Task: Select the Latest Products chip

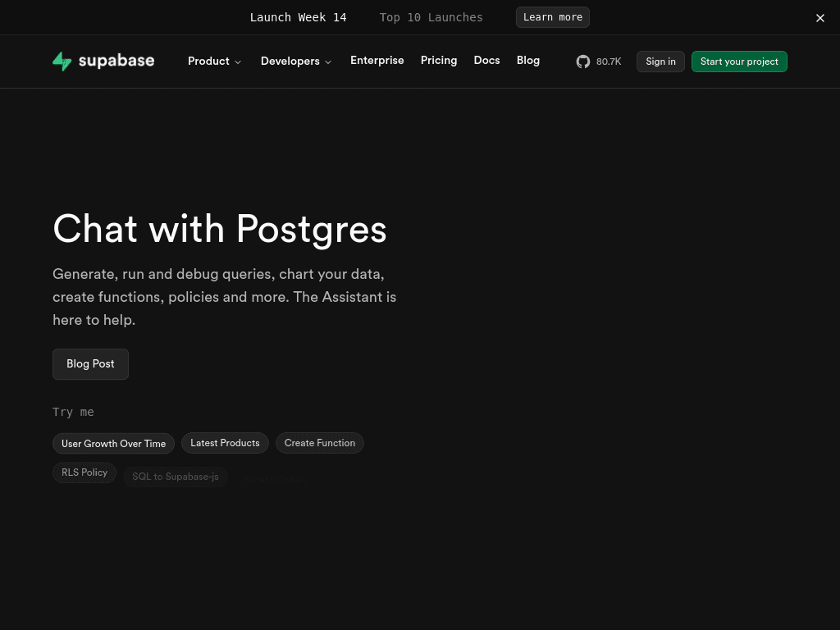Action: point(225,443)
